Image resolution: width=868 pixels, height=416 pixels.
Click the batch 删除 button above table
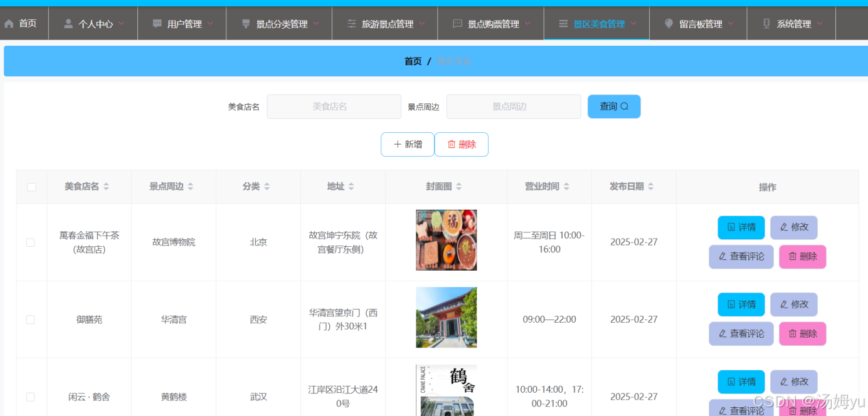pos(462,144)
